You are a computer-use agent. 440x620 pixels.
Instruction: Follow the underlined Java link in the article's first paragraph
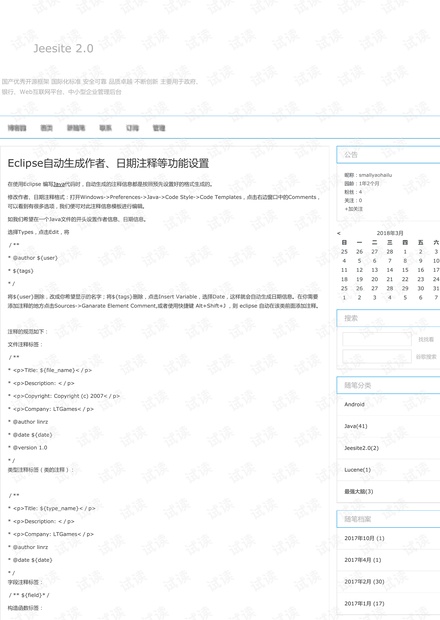(59, 184)
